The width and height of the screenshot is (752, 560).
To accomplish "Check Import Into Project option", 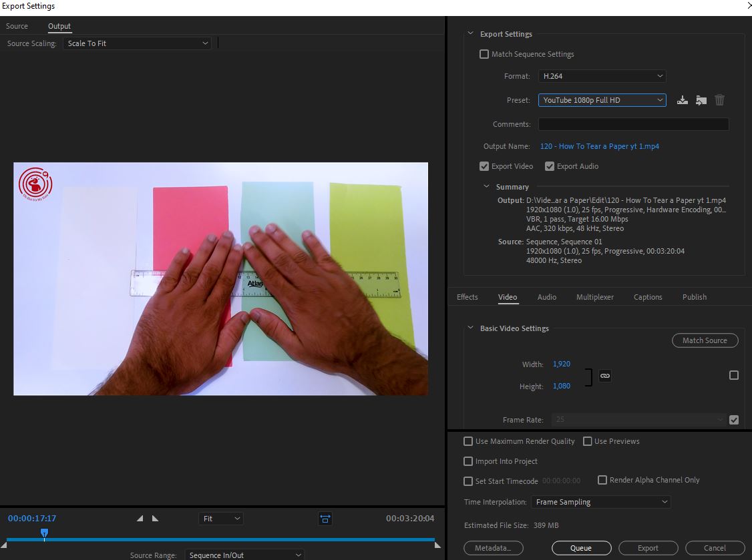I will point(468,461).
